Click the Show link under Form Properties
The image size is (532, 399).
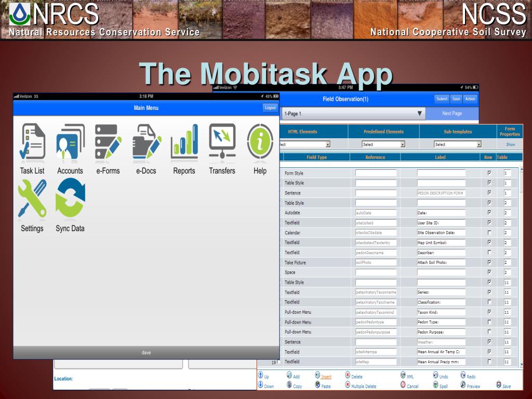(x=510, y=144)
